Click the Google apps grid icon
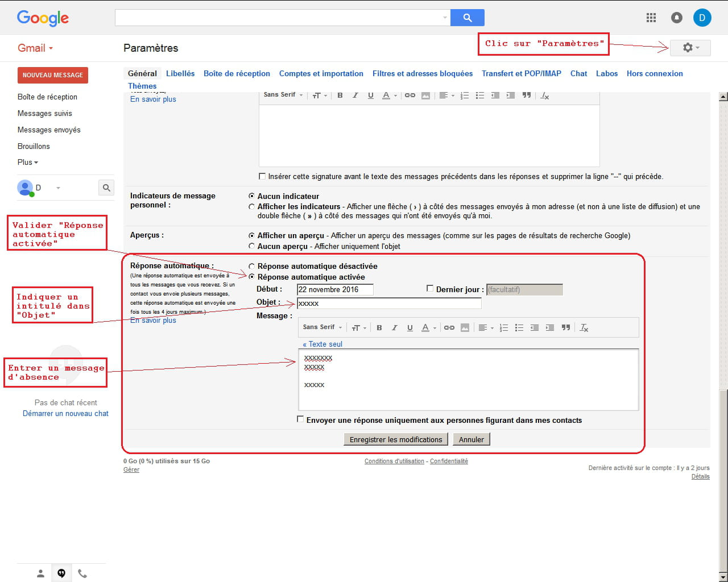This screenshot has height=582, width=728. (651, 18)
